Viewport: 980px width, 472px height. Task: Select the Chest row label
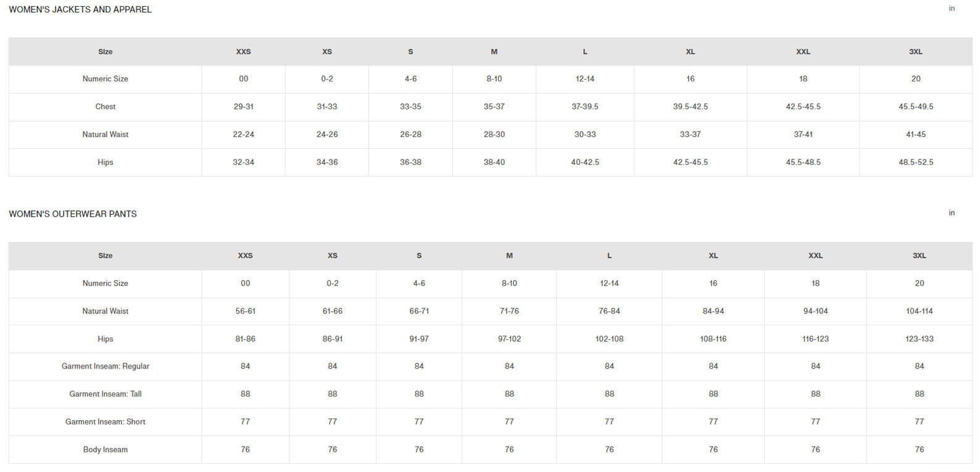click(106, 107)
